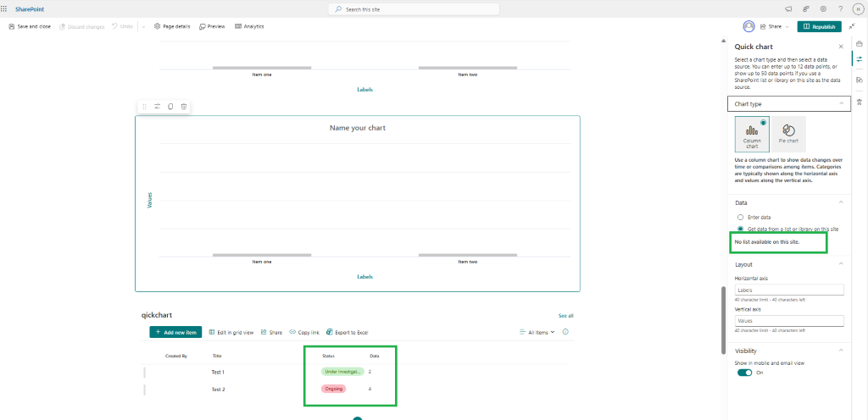Open the Test 2 list item
Image resolution: width=868 pixels, height=420 pixels.
coord(218,390)
